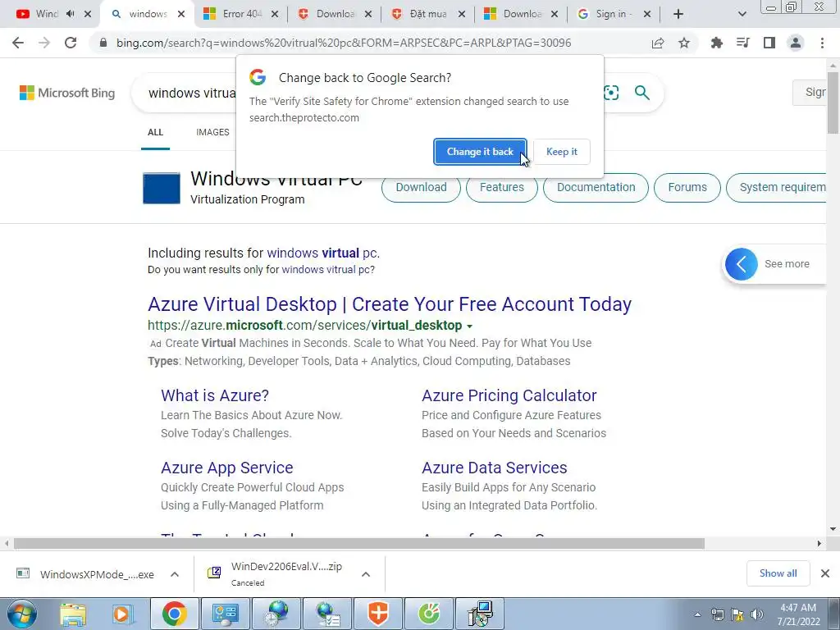Close the Error 404 tab
The width and height of the screenshot is (840, 630).
coord(274,14)
